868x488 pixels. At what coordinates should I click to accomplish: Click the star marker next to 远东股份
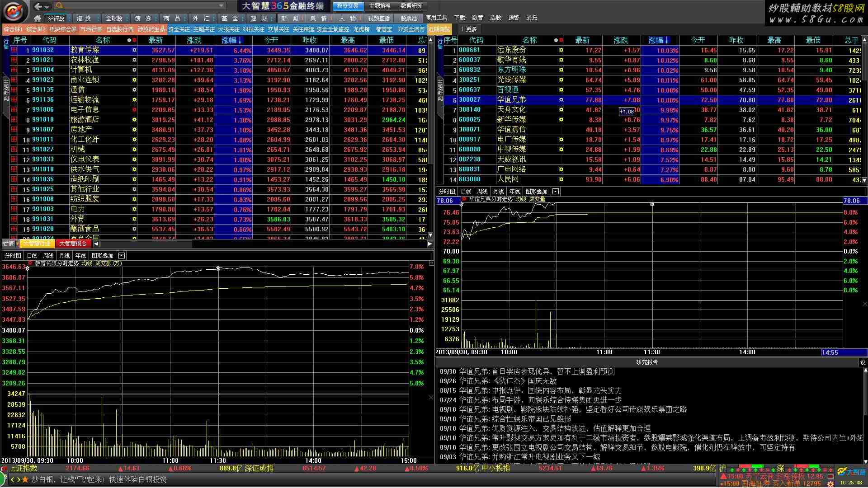coord(561,50)
